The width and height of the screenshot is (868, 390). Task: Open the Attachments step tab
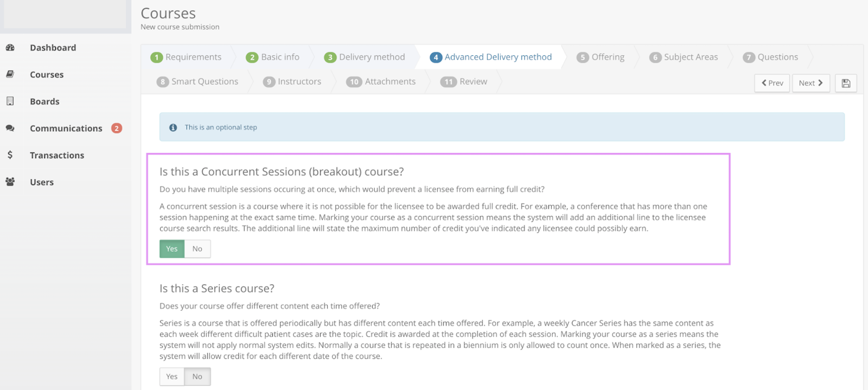pyautogui.click(x=381, y=82)
